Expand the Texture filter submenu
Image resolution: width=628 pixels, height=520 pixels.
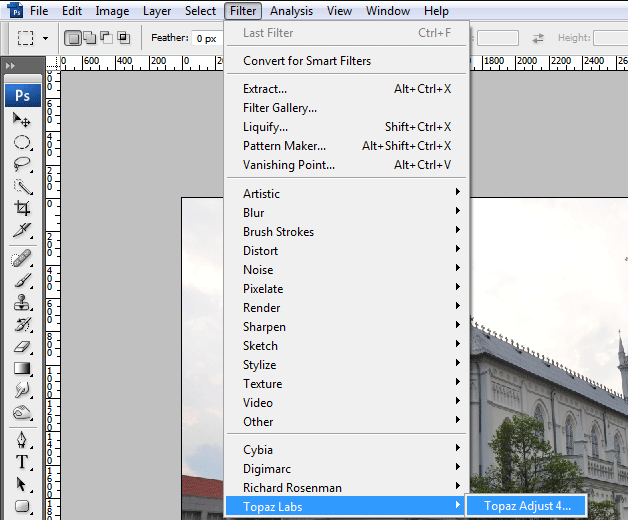[346, 384]
